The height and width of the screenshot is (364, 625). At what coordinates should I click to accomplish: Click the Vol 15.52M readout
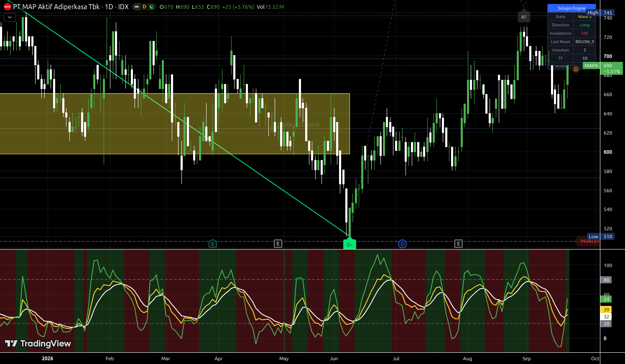(x=270, y=7)
